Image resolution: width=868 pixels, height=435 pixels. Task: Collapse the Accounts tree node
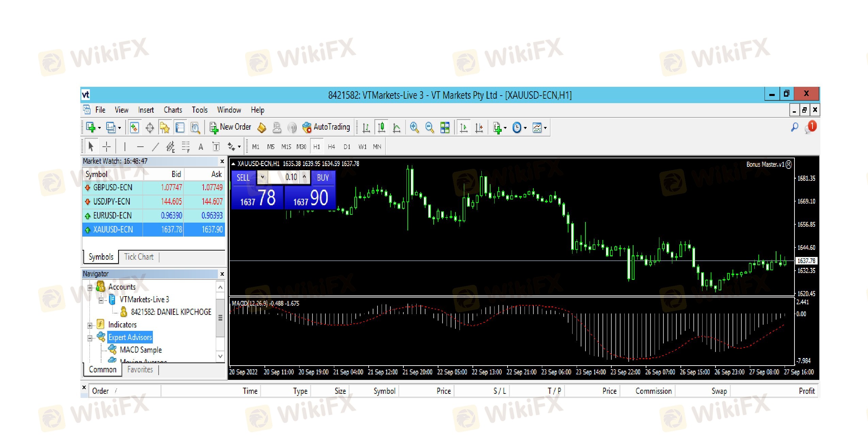click(x=90, y=288)
